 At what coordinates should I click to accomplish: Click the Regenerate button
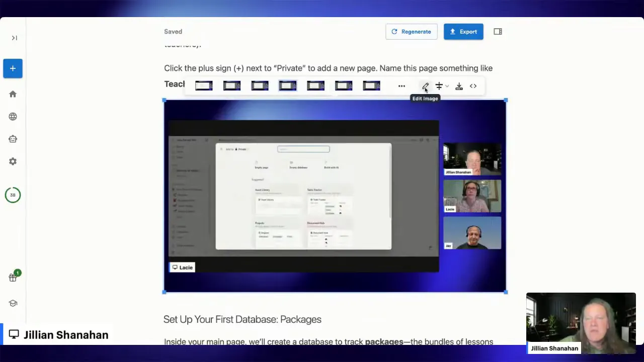tap(411, 32)
